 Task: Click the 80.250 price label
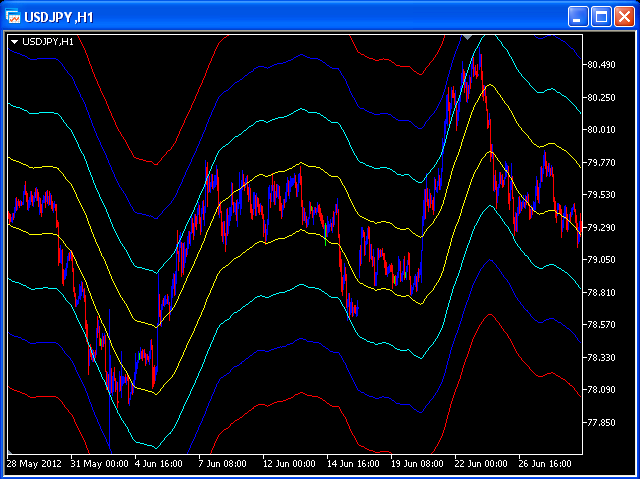point(602,98)
